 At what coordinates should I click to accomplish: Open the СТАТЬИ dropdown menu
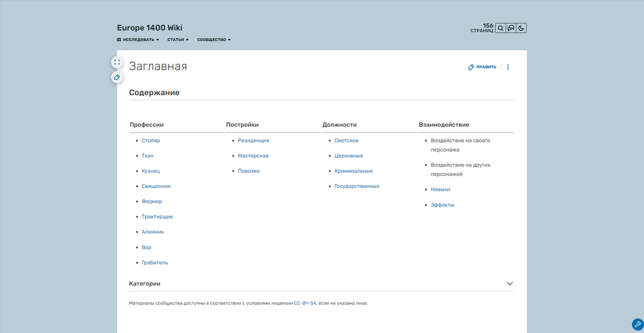tap(178, 40)
